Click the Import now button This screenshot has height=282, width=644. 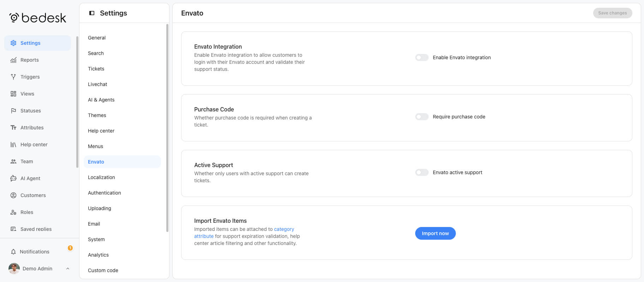pyautogui.click(x=435, y=233)
